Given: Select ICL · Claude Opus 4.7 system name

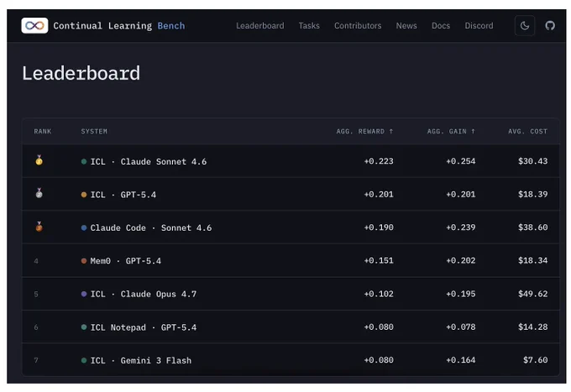Looking at the screenshot, I should pos(144,294).
